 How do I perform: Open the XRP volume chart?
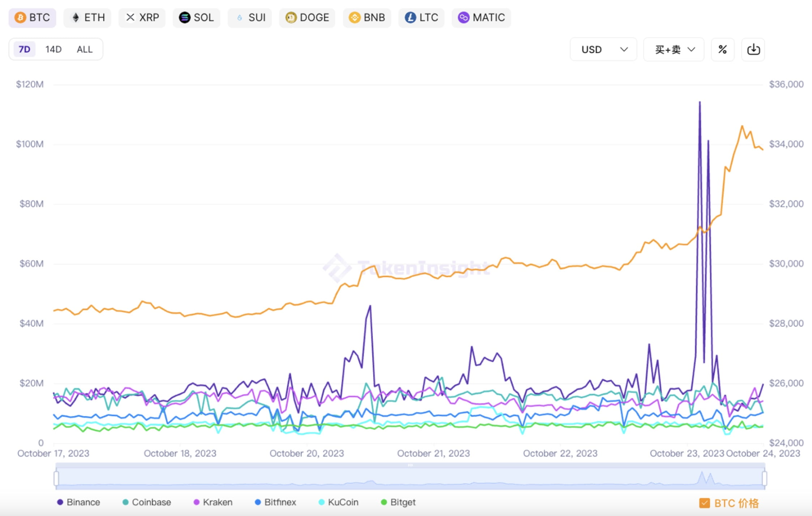(142, 17)
